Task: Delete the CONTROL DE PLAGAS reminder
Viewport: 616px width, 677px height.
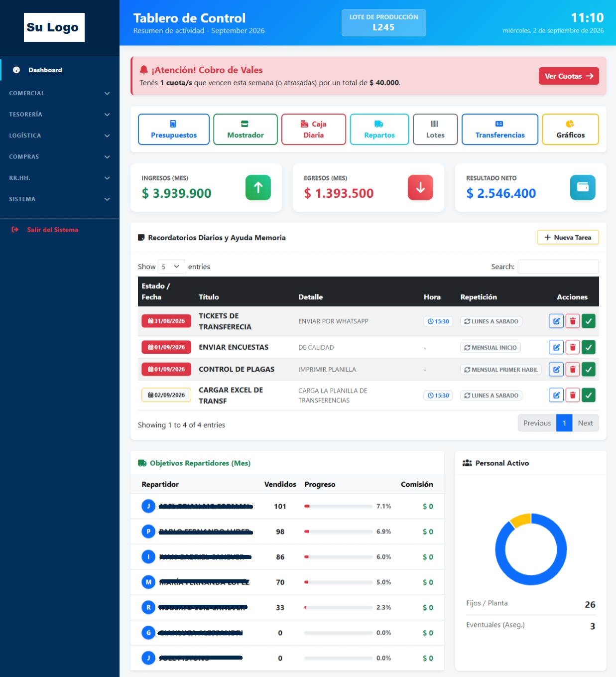Action: point(573,369)
